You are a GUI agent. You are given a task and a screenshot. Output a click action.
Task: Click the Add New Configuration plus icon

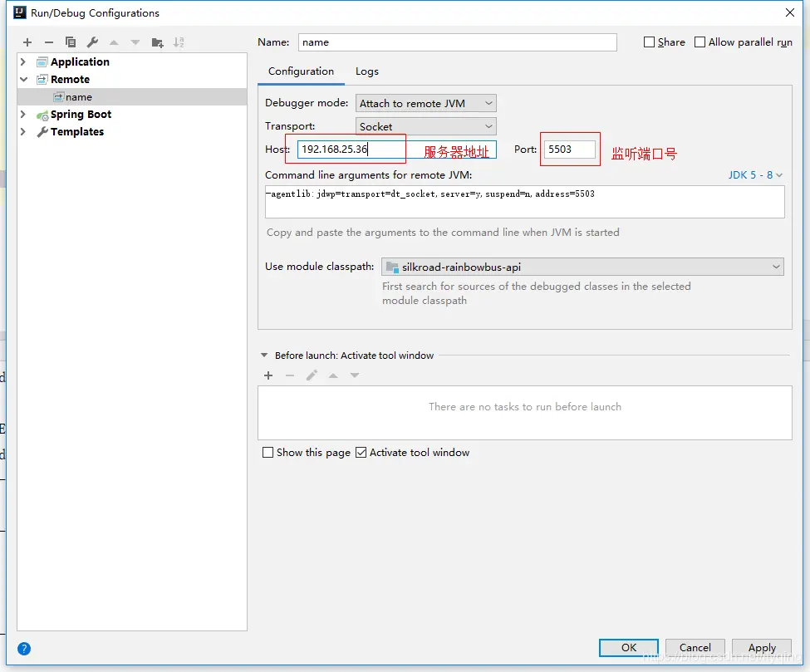(x=27, y=42)
